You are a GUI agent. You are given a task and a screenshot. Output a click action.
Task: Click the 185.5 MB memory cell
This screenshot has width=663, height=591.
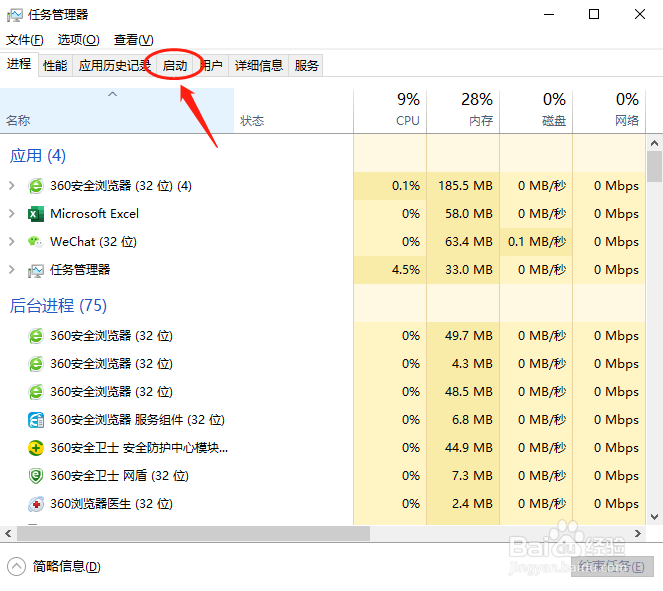tap(463, 186)
